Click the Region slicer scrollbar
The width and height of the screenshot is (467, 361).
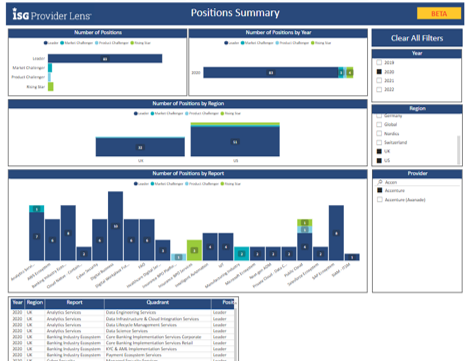(458, 150)
